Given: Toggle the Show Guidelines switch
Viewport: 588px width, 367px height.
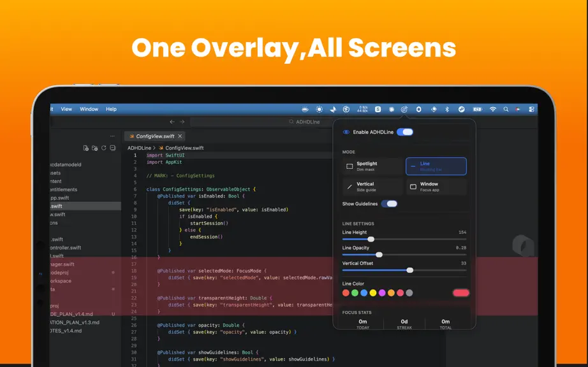Looking at the screenshot, I should pos(389,204).
